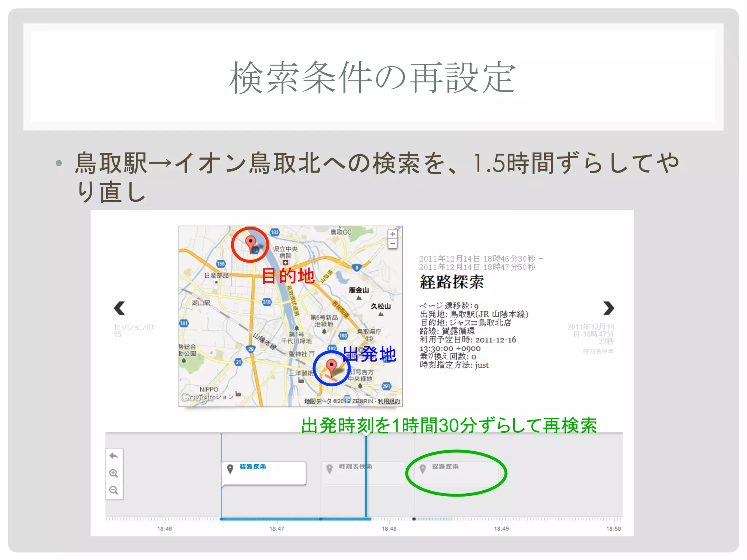Select the highlighted 経路探索 timeline card
This screenshot has height=560, width=747.
tap(264, 473)
